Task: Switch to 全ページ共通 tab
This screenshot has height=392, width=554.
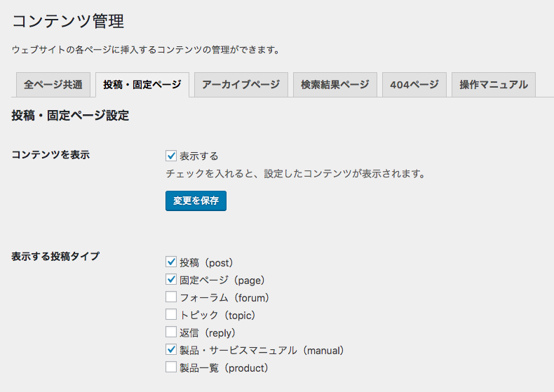Action: click(x=53, y=85)
